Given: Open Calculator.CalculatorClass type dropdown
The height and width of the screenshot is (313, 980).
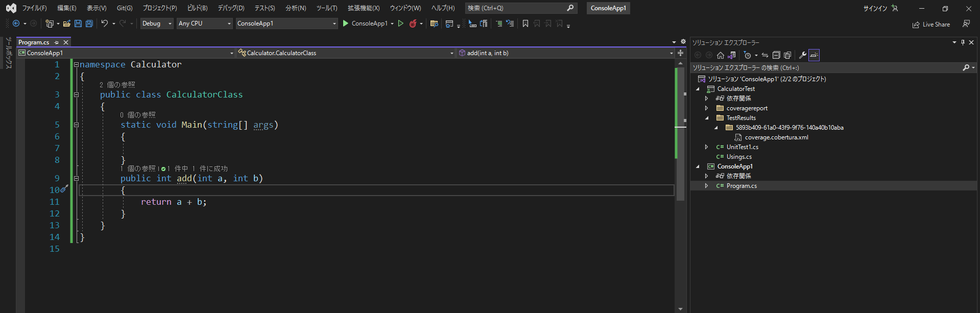Looking at the screenshot, I should (x=346, y=53).
